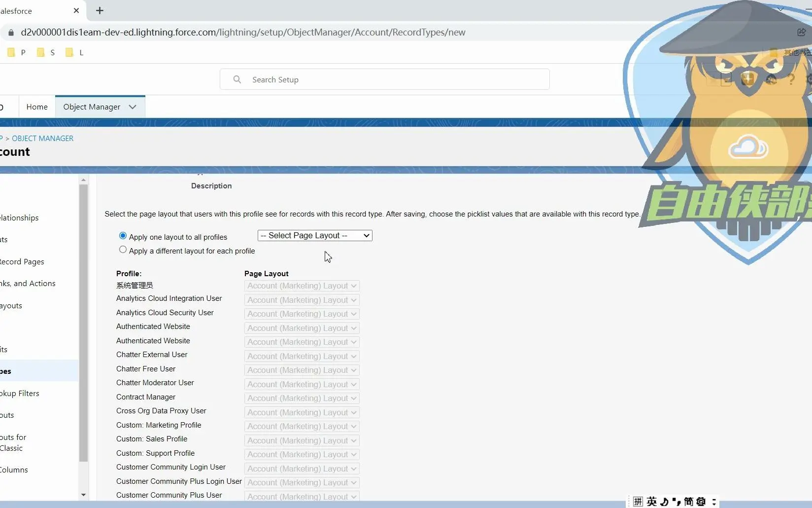Open page layout dropdown for Custom: Sales Profile
Viewport: 812px width, 508px height.
302,440
